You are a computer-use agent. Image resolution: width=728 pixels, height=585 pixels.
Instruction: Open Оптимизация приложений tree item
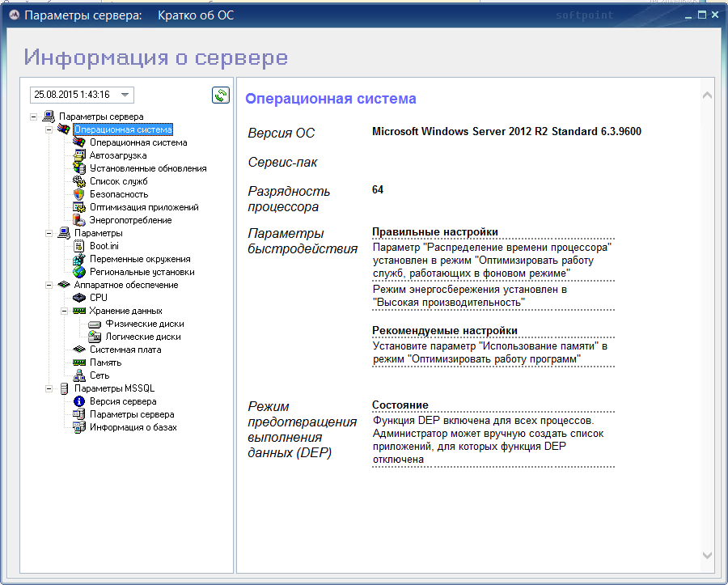point(144,207)
